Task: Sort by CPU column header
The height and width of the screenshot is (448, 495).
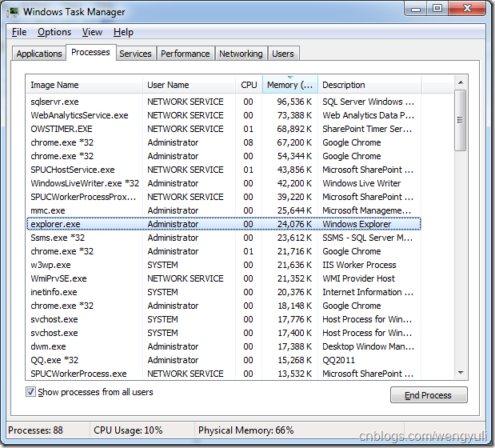Action: click(x=249, y=85)
